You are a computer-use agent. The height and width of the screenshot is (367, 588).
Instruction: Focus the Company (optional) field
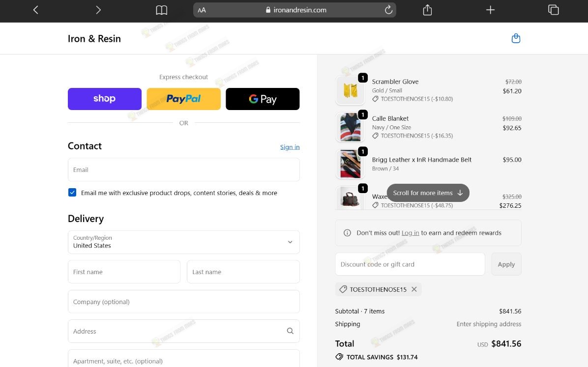click(x=184, y=301)
